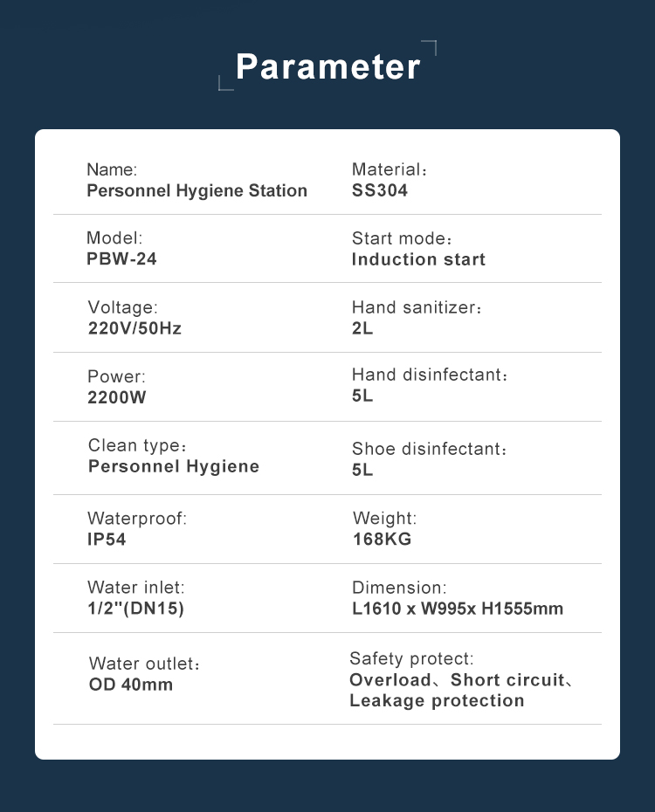The image size is (655, 812).
Task: Select the IP54 waterproof rating
Action: click(x=107, y=539)
